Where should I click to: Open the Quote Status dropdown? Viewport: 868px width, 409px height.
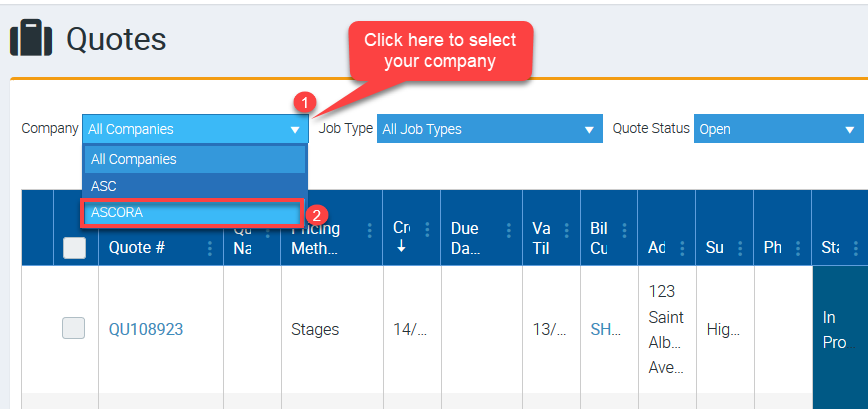point(778,129)
